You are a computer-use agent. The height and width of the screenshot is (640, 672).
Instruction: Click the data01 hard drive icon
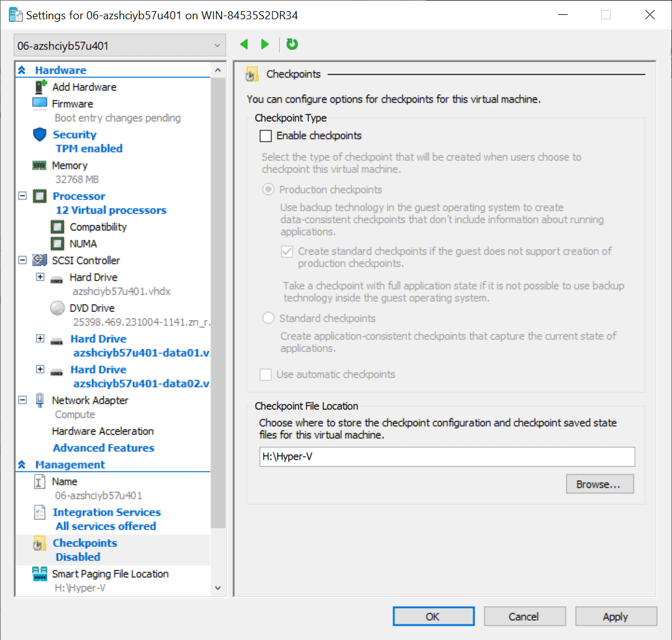tap(57, 342)
